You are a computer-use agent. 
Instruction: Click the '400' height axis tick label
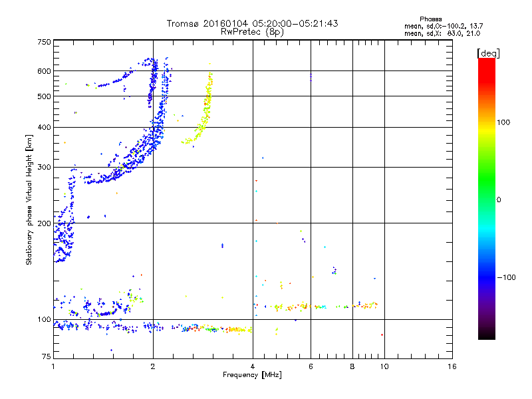[44, 127]
